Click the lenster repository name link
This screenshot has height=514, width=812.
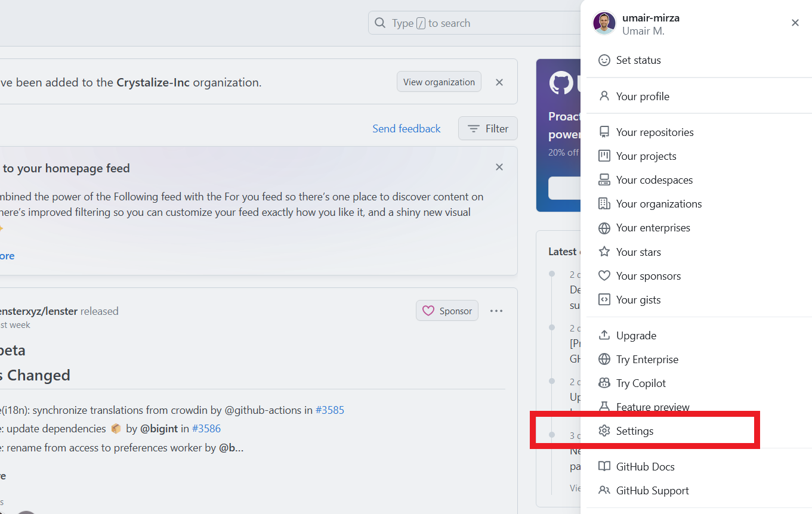[x=38, y=311]
